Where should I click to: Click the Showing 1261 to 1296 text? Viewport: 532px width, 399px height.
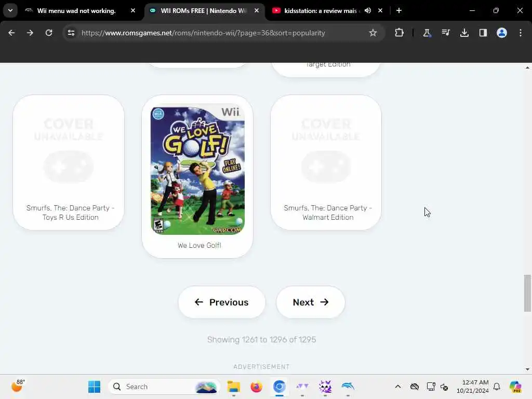click(x=262, y=340)
